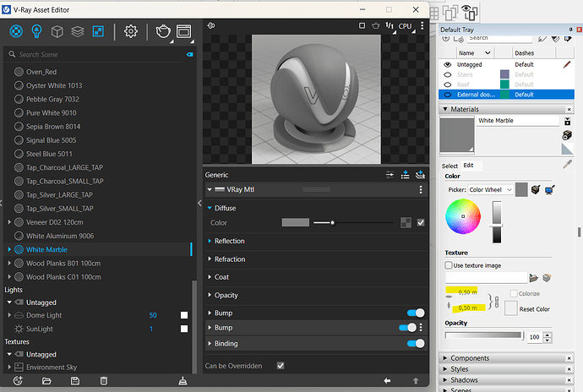Uncheck the Can be Overridden checkbox

pos(281,366)
